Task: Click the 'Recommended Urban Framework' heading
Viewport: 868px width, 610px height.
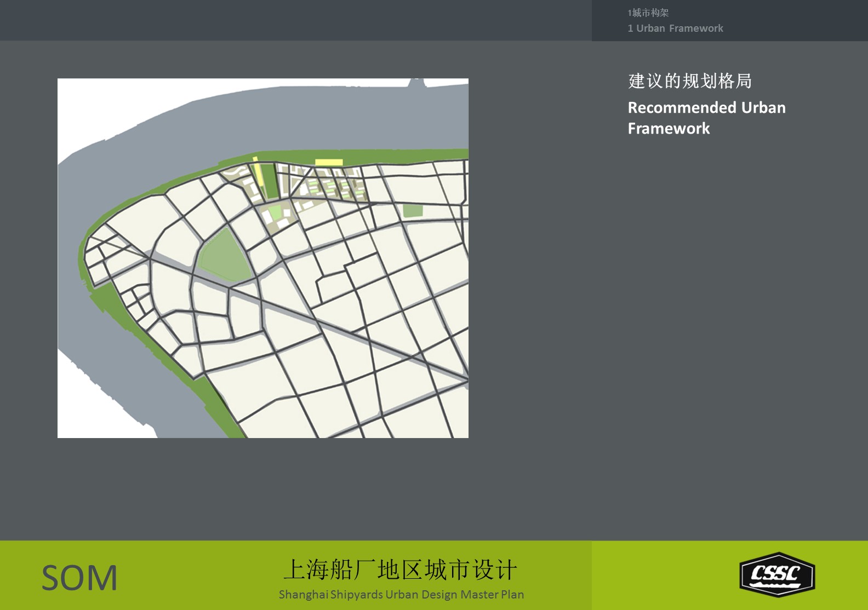Action: [706, 118]
